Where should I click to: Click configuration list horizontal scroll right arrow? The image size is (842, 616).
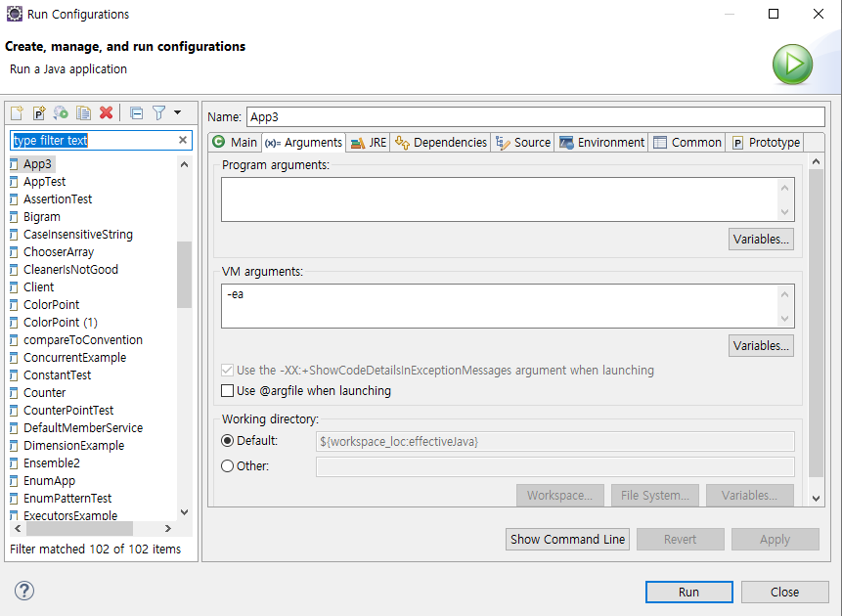click(x=168, y=528)
